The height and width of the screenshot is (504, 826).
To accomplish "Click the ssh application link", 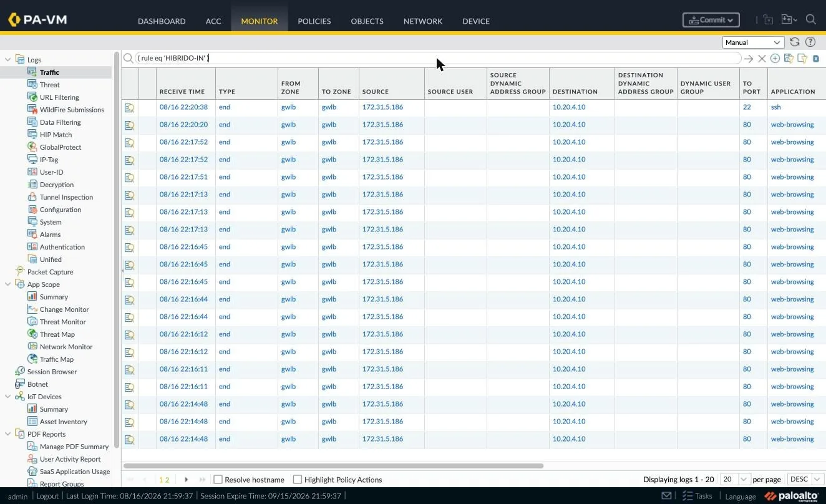I will (x=776, y=107).
